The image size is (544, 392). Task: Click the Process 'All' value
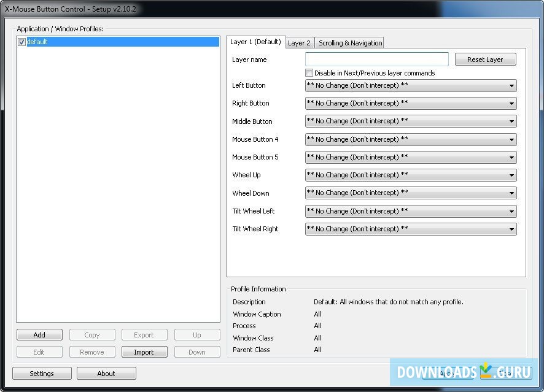pyautogui.click(x=317, y=326)
